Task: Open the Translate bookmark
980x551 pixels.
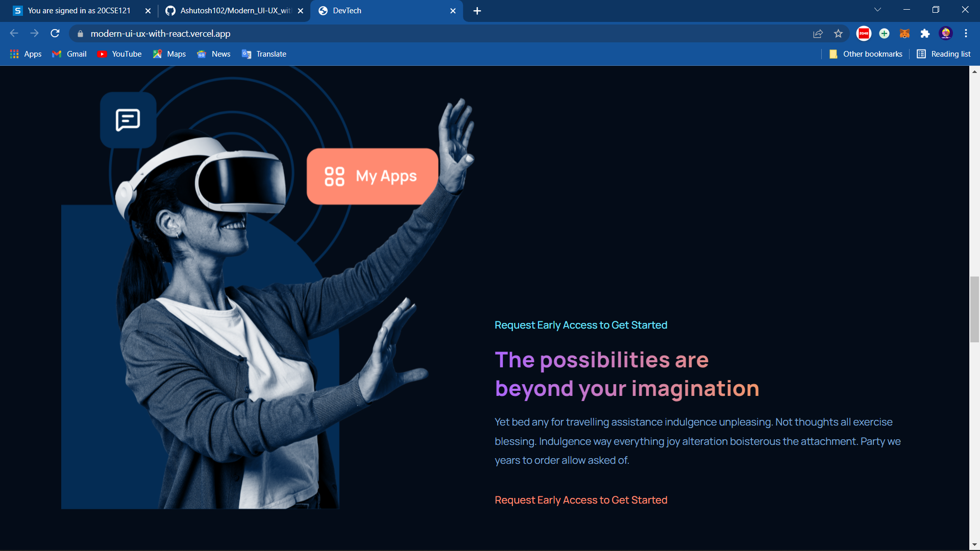Action: tap(264, 54)
